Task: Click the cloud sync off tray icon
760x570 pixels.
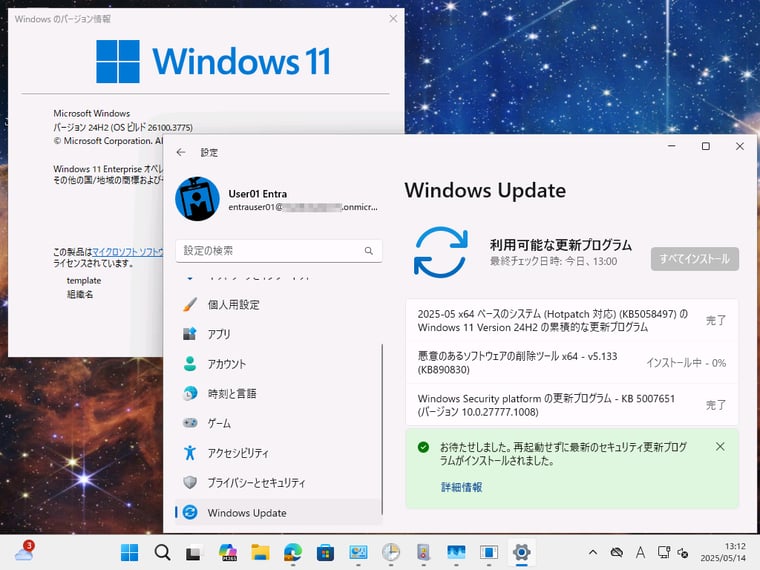Action: (x=617, y=552)
